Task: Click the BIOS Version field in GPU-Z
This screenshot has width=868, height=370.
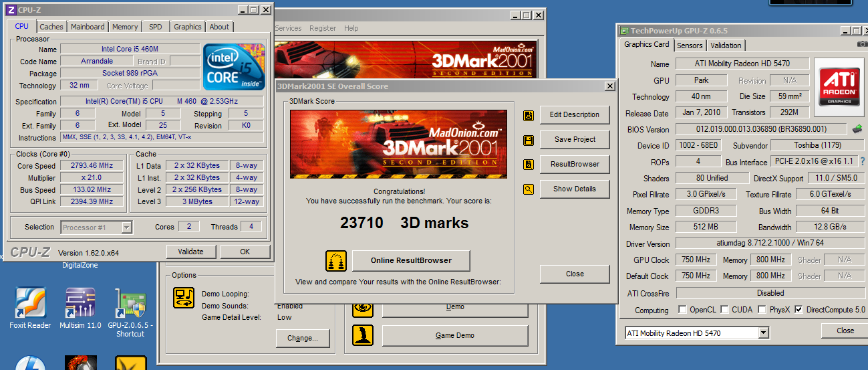Action: click(x=761, y=129)
